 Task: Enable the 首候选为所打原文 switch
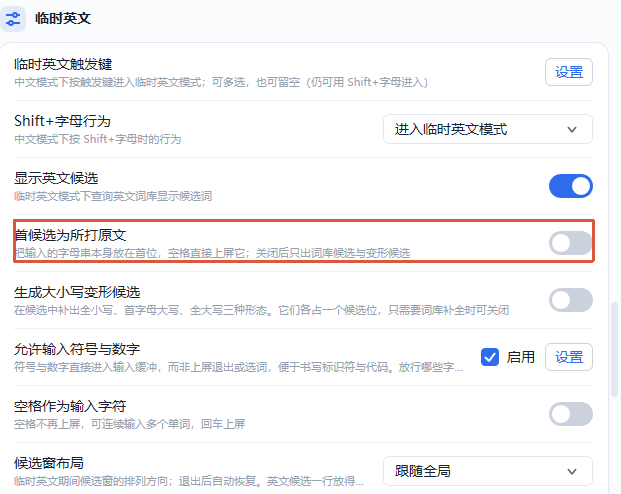(x=570, y=243)
